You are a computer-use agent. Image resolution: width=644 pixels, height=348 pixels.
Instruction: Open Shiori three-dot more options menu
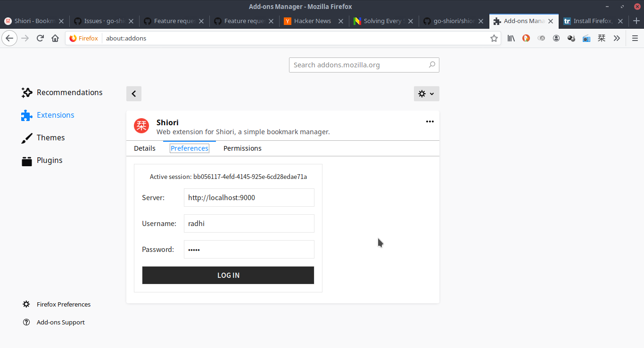(x=430, y=121)
